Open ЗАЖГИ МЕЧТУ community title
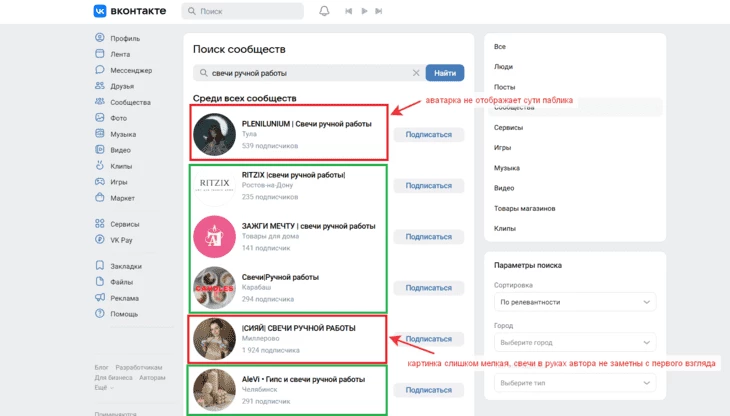 coord(308,226)
